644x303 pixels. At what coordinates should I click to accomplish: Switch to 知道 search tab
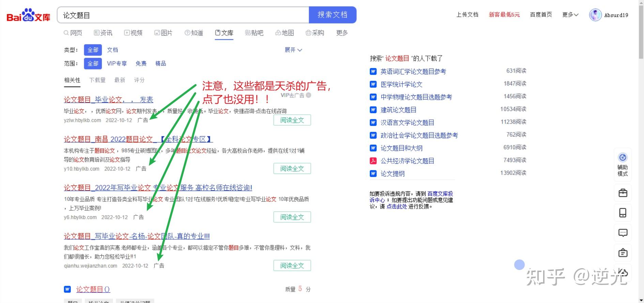click(194, 33)
